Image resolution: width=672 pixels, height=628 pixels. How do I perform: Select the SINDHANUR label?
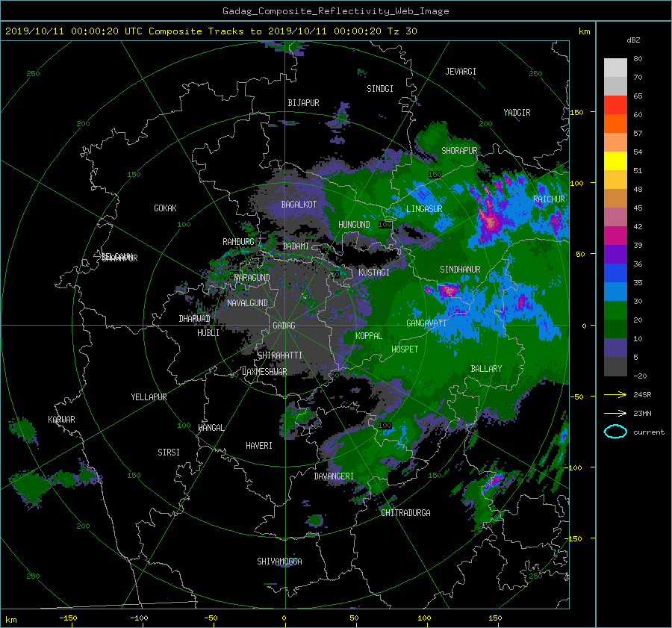[460, 270]
